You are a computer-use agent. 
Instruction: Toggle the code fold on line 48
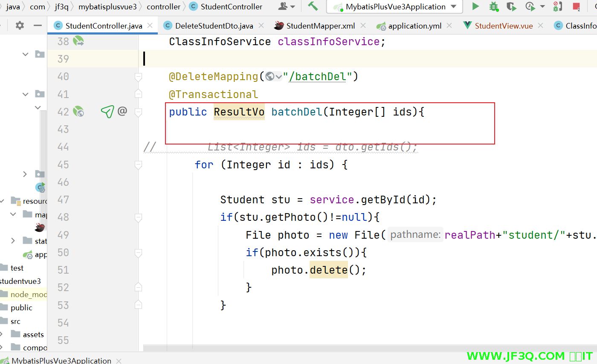point(138,217)
